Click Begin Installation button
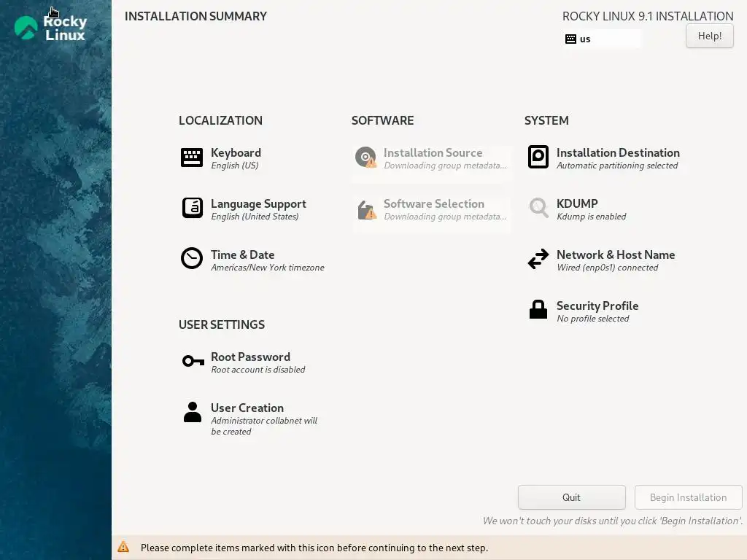Screen dimensions: 747x560 [689, 497]
